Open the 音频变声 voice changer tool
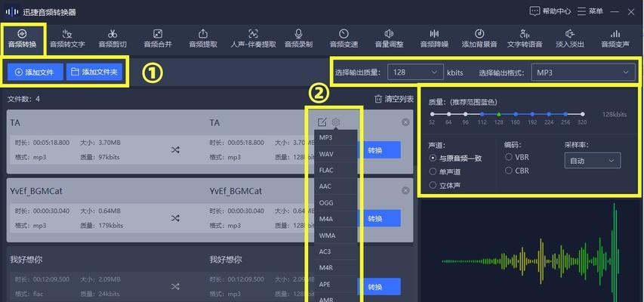644x302 pixels. point(615,39)
